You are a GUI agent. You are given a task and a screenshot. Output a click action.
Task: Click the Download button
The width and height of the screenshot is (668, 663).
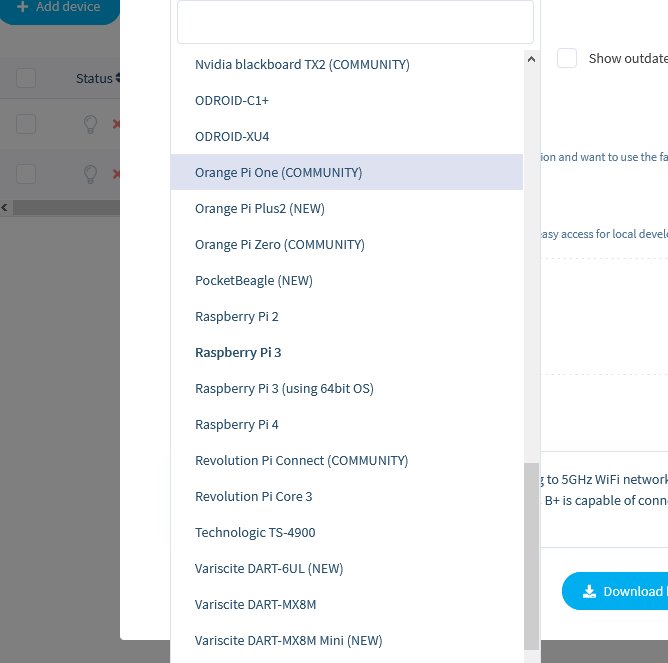tap(615, 591)
